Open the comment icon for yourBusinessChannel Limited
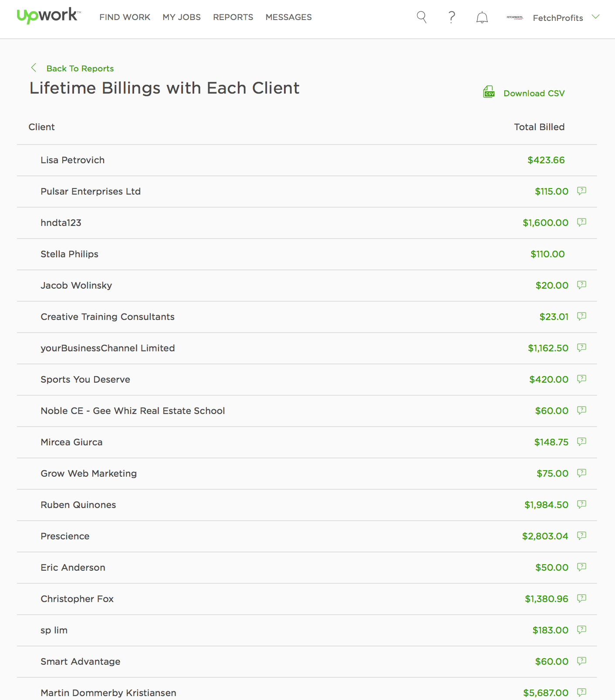The image size is (615, 700). (x=581, y=347)
